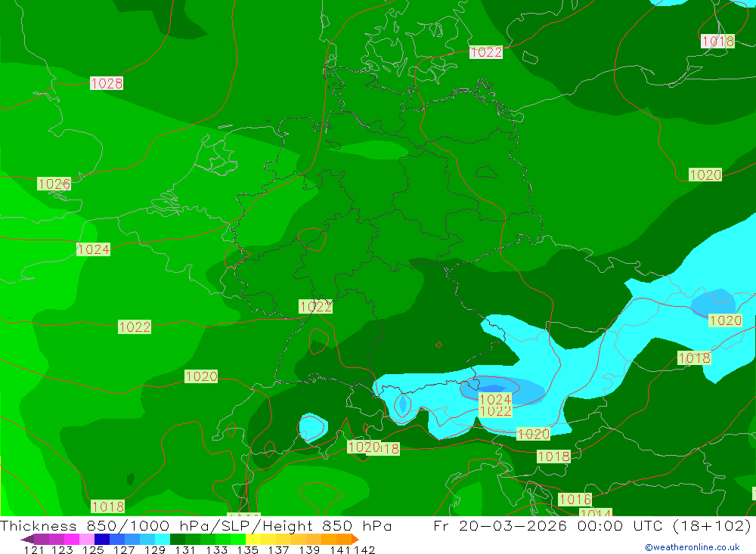
Task: Click the 1028 pressure label
Action: (107, 83)
